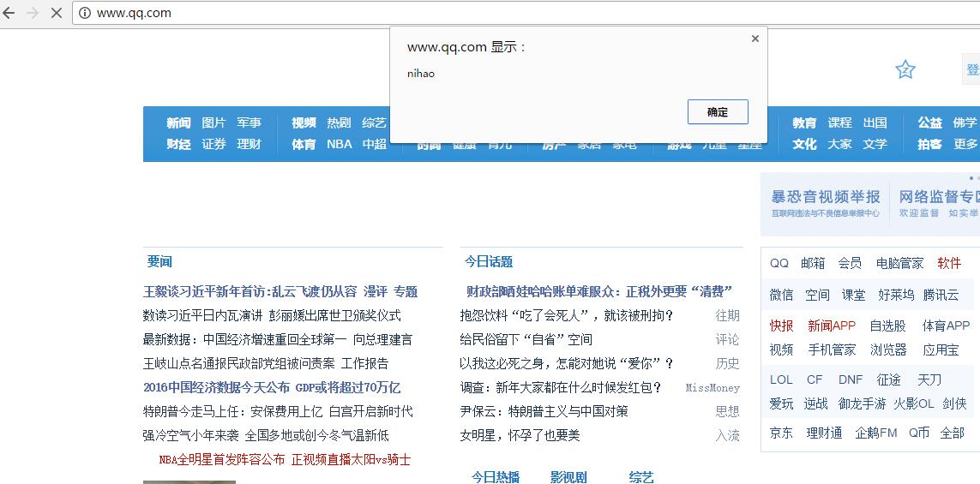Open headline 王毅谈习近平新年首访
The image size is (980, 484).
250,291
